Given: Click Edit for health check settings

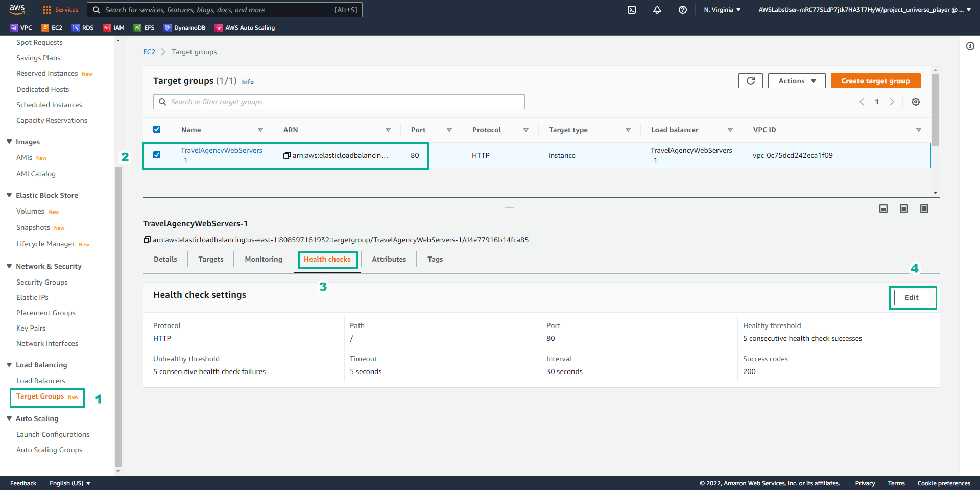Looking at the screenshot, I should pyautogui.click(x=912, y=297).
